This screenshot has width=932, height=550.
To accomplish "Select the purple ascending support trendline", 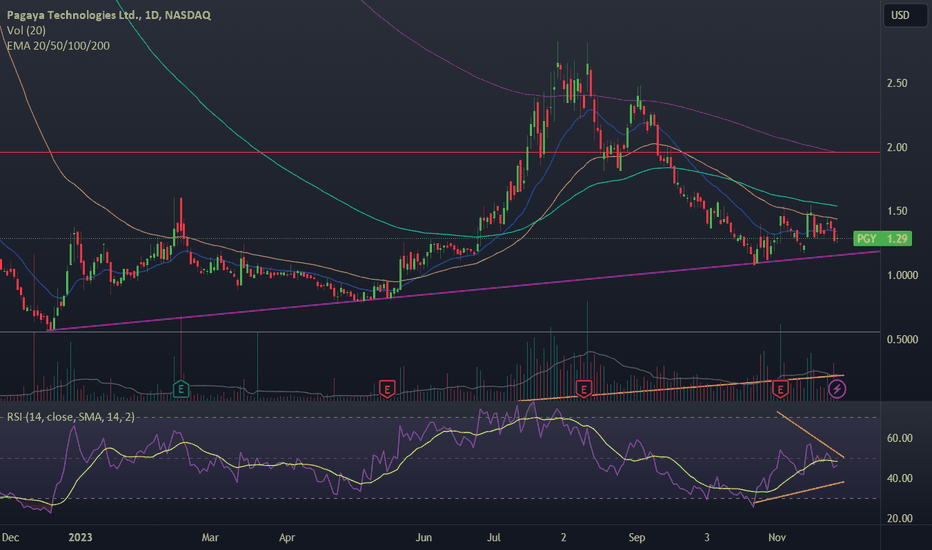I will pyautogui.click(x=464, y=291).
